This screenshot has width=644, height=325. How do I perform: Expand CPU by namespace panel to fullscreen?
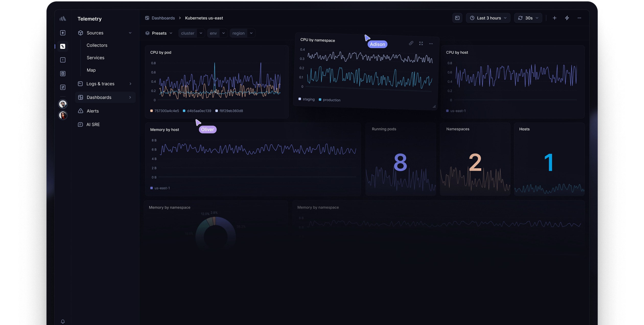coord(421,43)
